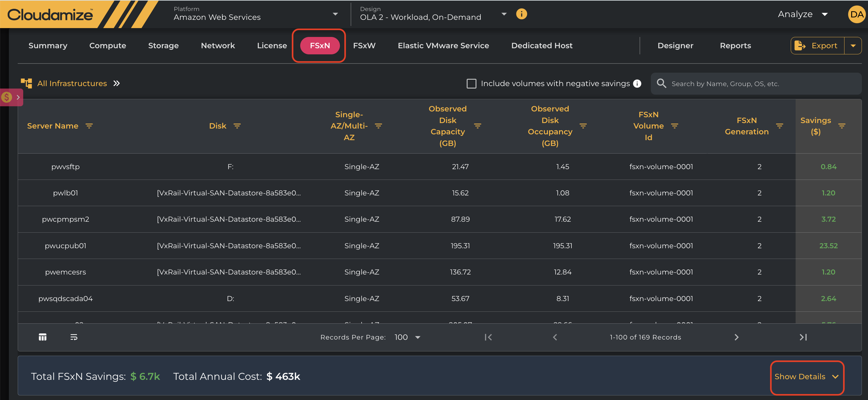Open the Dedicated Host tab
Screen dimensions: 868x400
(542, 45)
